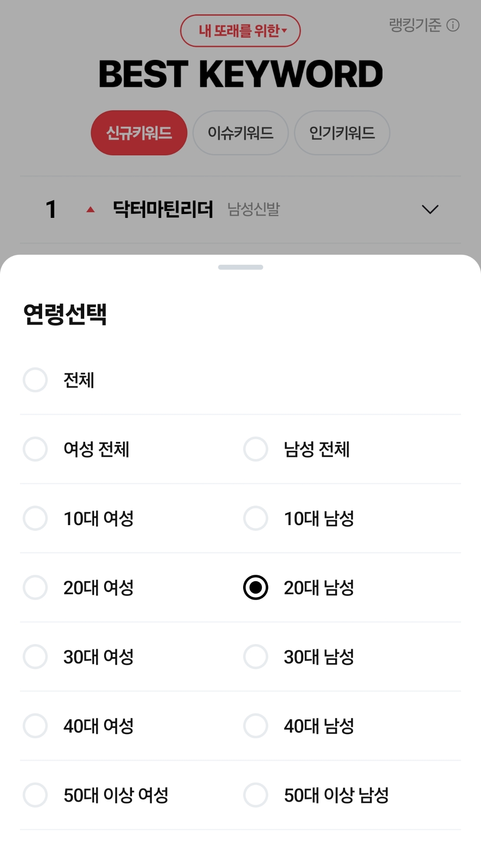Select 40대 여성 in the age list
481x868 pixels.
pos(35,726)
